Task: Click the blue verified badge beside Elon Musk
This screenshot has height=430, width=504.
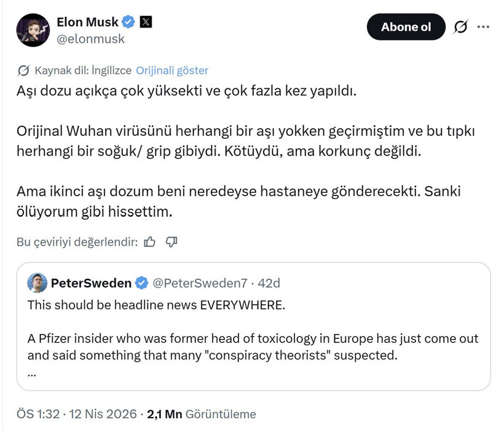Action: coord(128,23)
